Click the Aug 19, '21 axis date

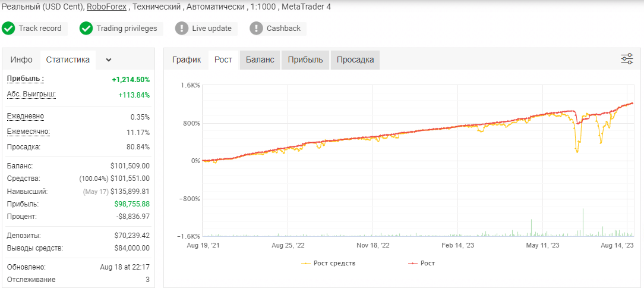[203, 245]
